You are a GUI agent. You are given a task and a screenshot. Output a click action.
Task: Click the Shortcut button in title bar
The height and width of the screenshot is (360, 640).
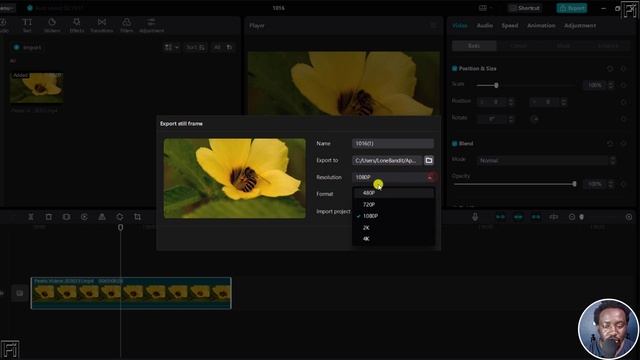coord(525,8)
